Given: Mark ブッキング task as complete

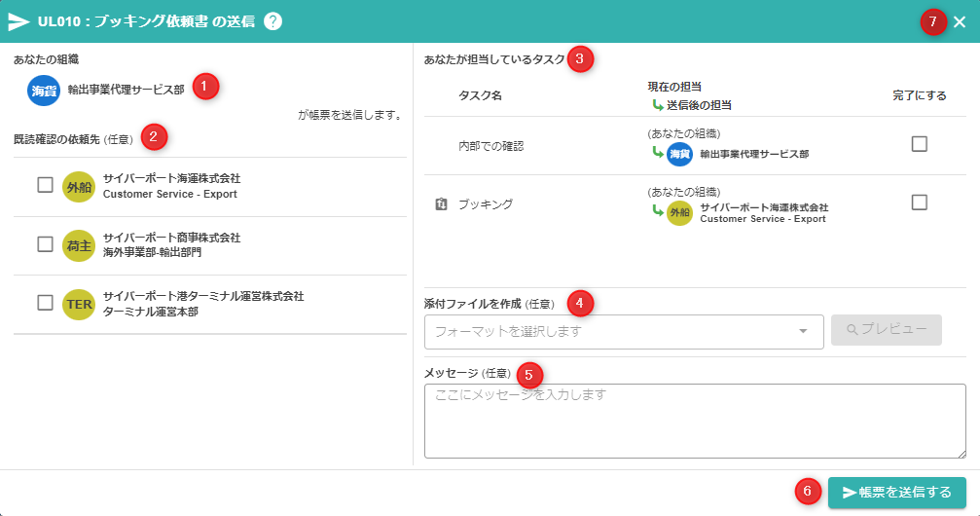Looking at the screenshot, I should point(919,203).
